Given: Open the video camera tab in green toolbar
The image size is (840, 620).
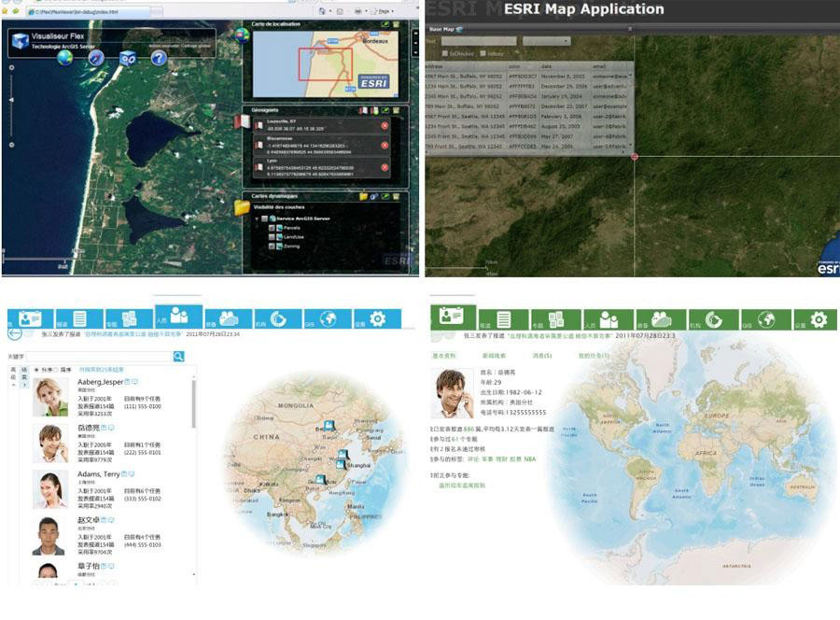Looking at the screenshot, I should [x=661, y=318].
